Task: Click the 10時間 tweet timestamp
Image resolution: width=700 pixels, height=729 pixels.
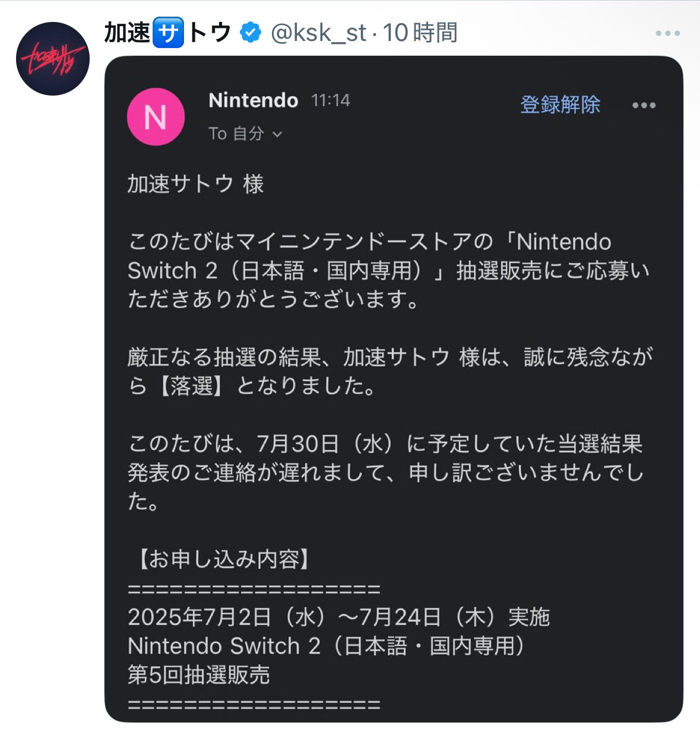Action: [x=420, y=33]
